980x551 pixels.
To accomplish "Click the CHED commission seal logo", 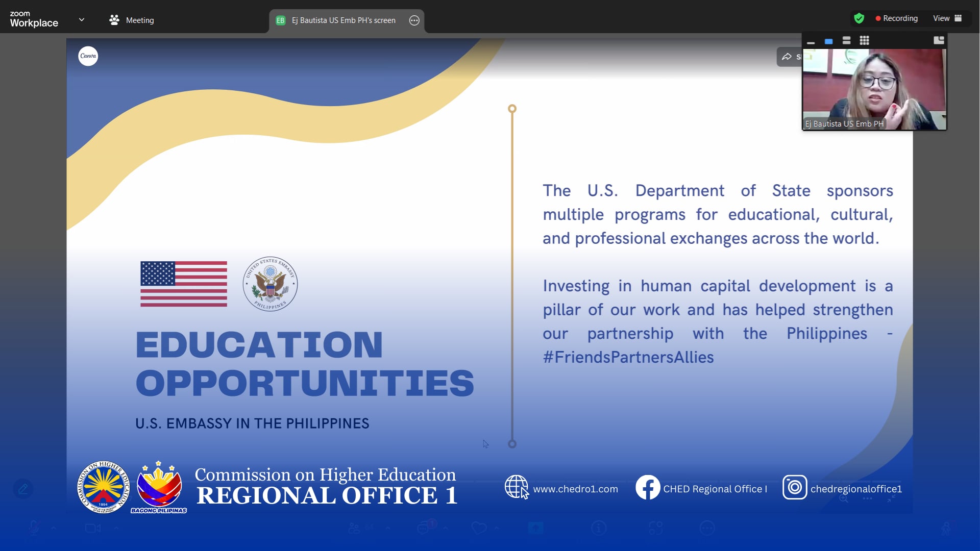I will click(103, 487).
